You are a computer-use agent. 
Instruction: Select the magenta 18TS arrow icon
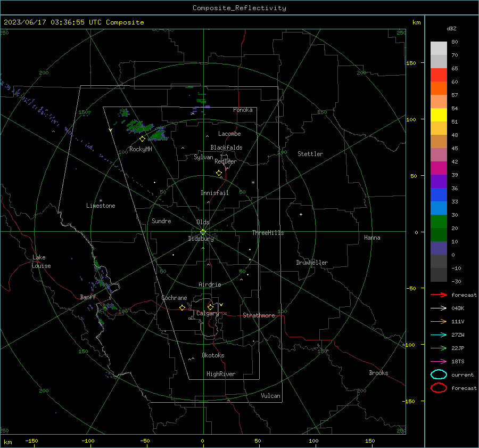pyautogui.click(x=439, y=362)
